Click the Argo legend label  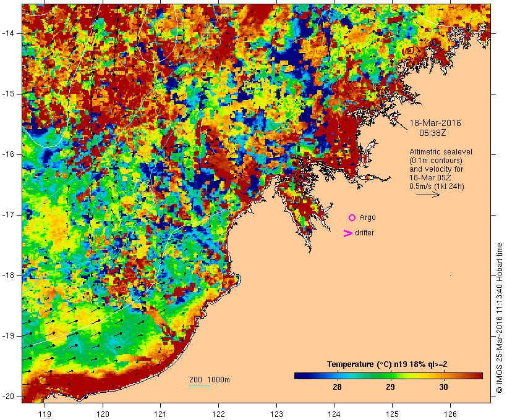coord(368,218)
